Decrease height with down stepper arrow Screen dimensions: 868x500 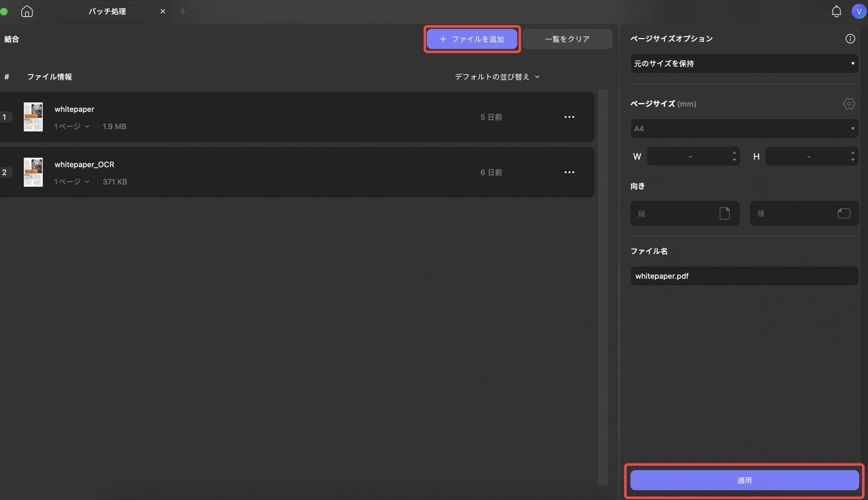(852, 160)
